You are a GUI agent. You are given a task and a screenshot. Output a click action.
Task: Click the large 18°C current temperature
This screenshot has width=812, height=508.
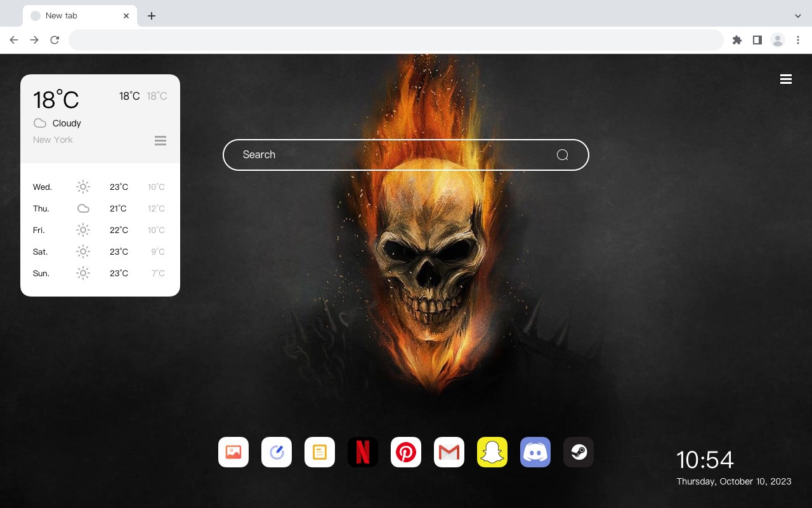56,100
